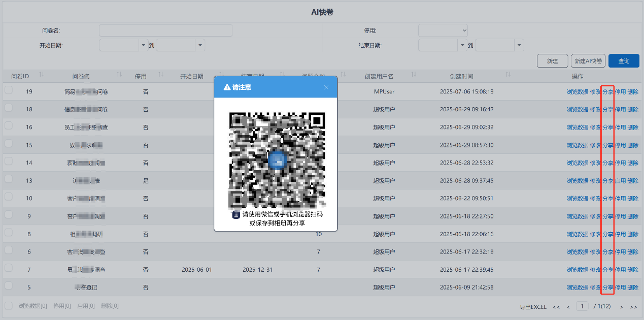644x320 pixels.
Task: Click the warning icon in the 请注意 header
Action: click(x=227, y=87)
